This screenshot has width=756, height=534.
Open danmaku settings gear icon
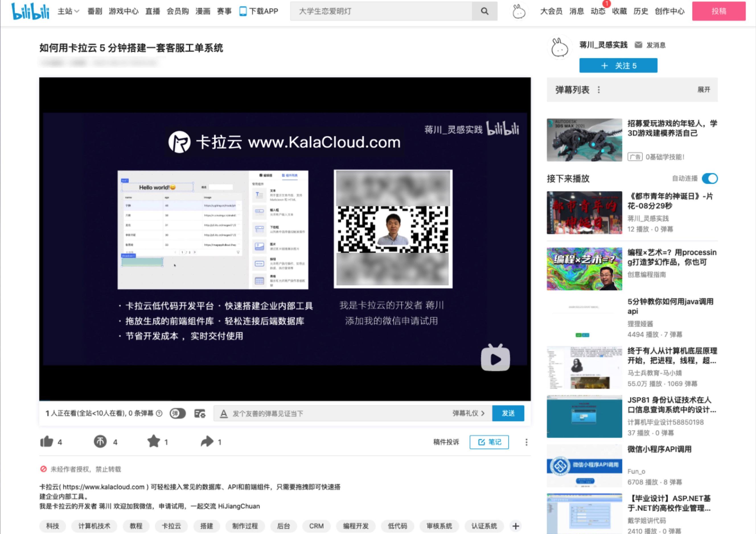tap(200, 414)
